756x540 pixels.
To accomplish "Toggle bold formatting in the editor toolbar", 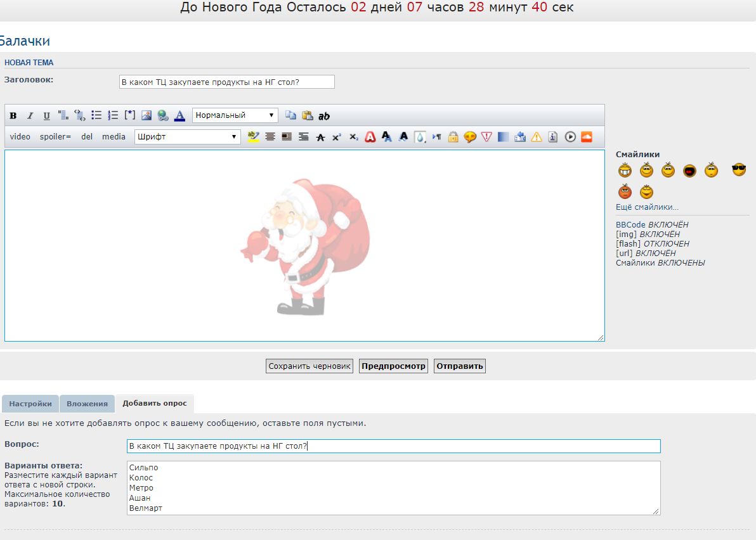I will [x=13, y=116].
